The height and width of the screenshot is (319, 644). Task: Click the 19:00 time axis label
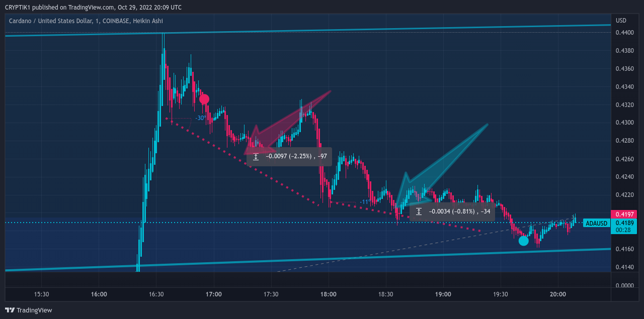[x=443, y=294]
